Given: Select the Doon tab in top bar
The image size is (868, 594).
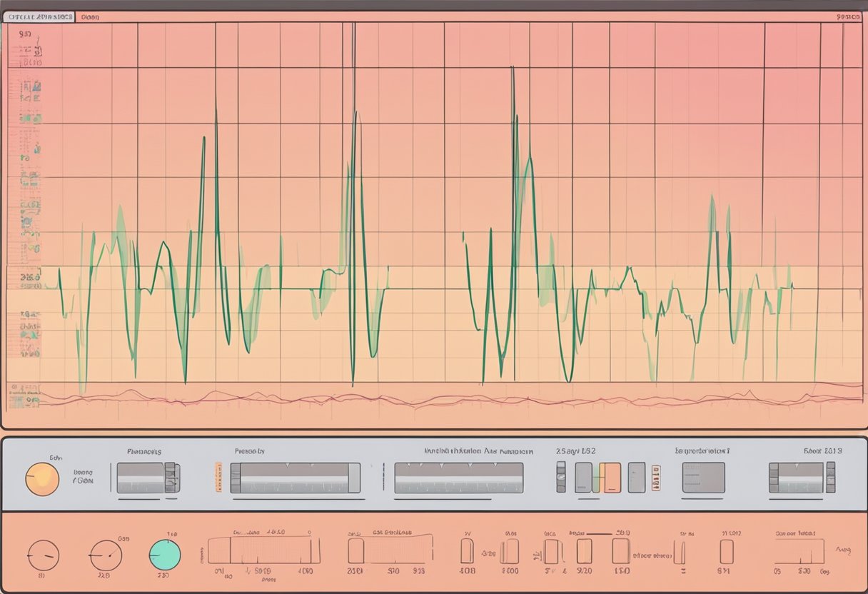Looking at the screenshot, I should [91, 16].
